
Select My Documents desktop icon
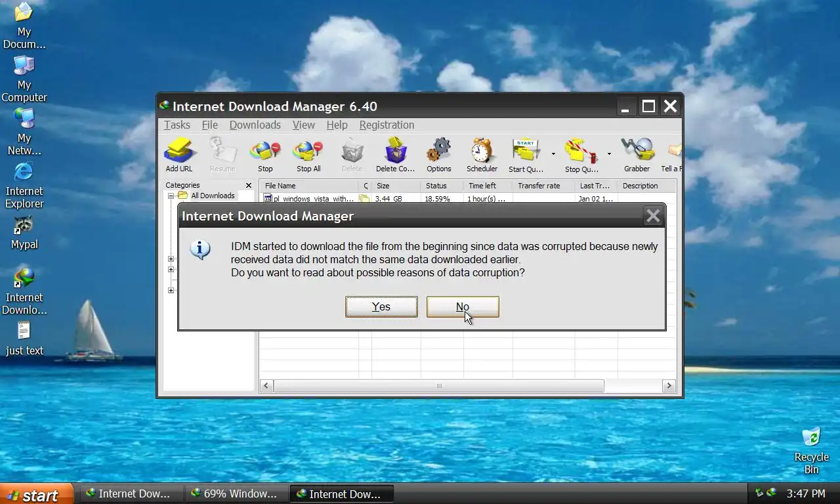[x=24, y=26]
